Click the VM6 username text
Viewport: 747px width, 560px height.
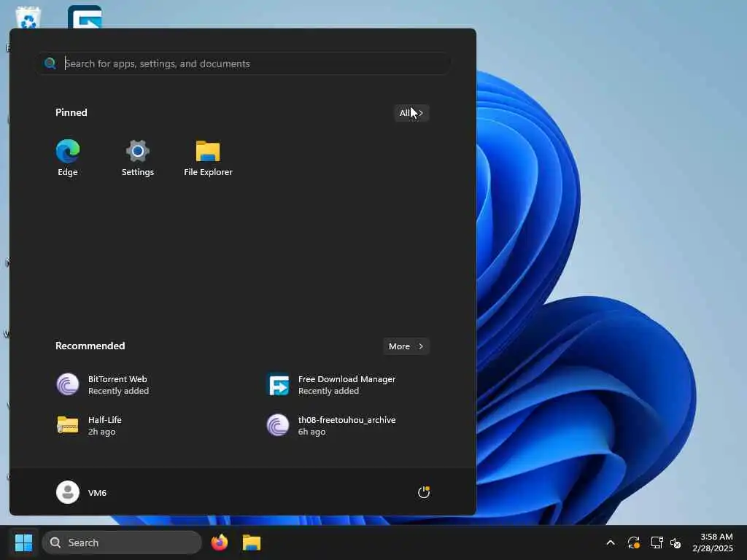[97, 493]
